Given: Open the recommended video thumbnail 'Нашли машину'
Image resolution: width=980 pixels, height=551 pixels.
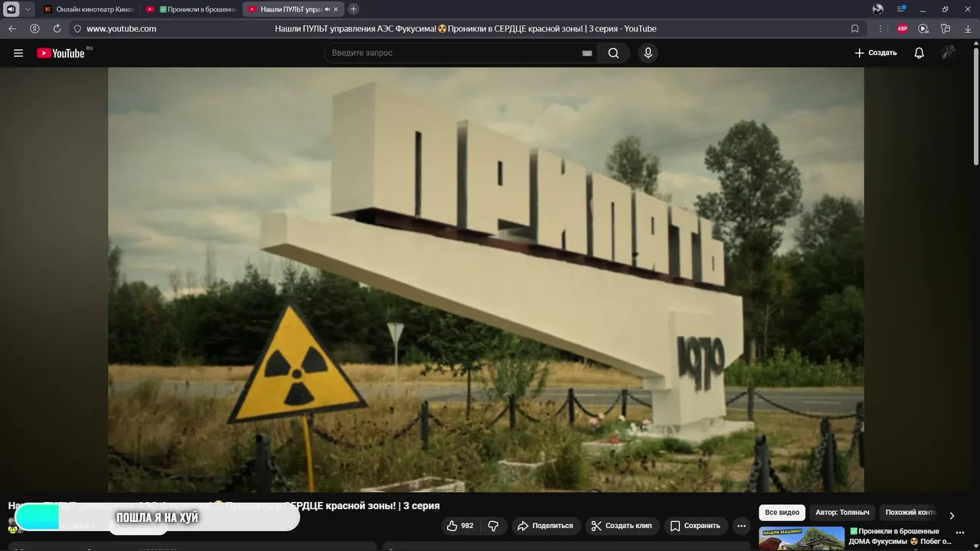Looking at the screenshot, I should (x=802, y=539).
